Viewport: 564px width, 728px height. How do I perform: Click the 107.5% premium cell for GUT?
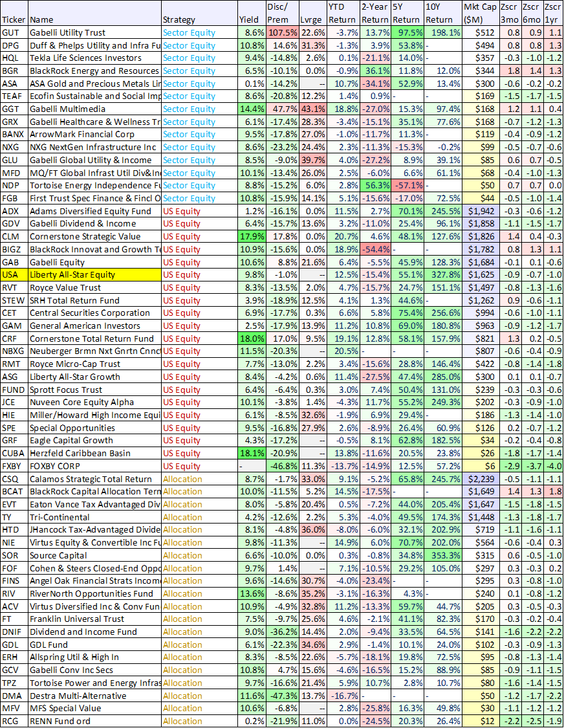point(282,32)
